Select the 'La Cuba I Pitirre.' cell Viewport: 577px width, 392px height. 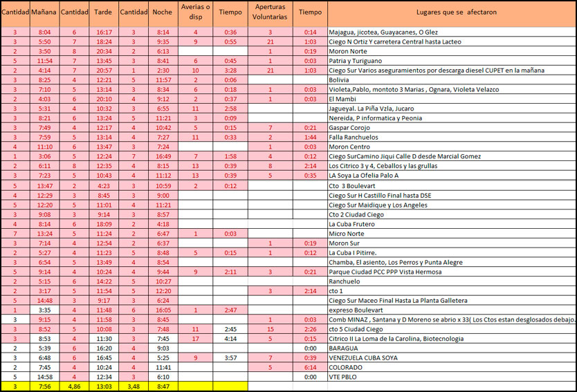point(452,252)
